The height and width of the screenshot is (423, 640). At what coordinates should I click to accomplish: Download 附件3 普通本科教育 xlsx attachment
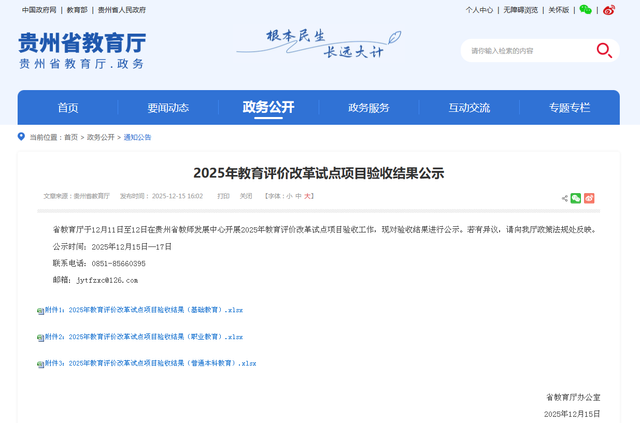(x=150, y=364)
